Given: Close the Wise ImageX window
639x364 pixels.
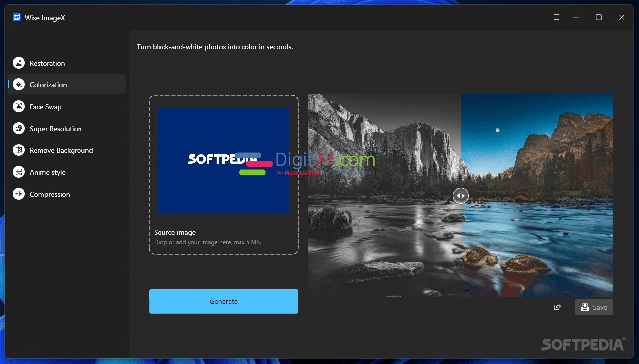Looking at the screenshot, I should pos(622,17).
